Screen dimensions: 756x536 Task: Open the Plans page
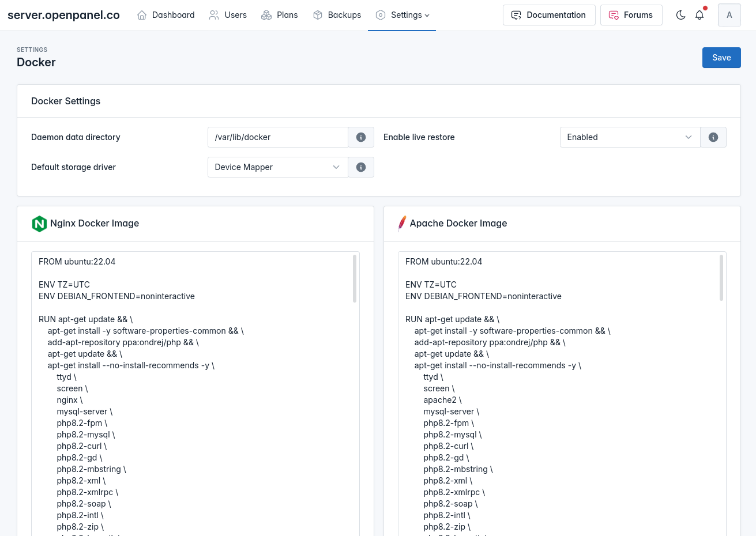pos(280,15)
